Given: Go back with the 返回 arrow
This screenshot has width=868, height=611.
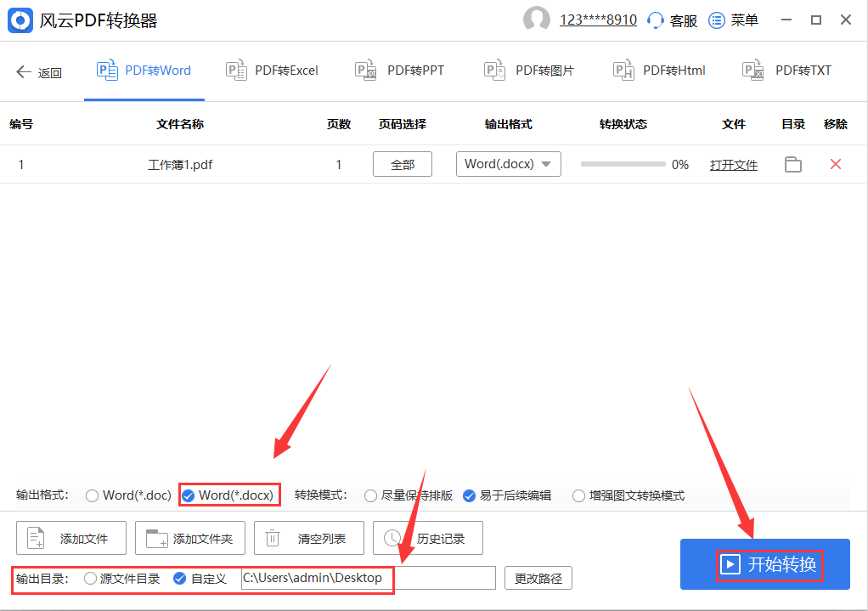Looking at the screenshot, I should [39, 72].
